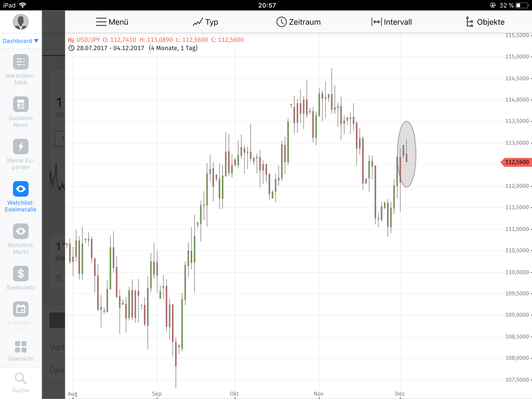Change the chart Typ setting
Viewport: 532px width, 399px height.
pyautogui.click(x=205, y=22)
